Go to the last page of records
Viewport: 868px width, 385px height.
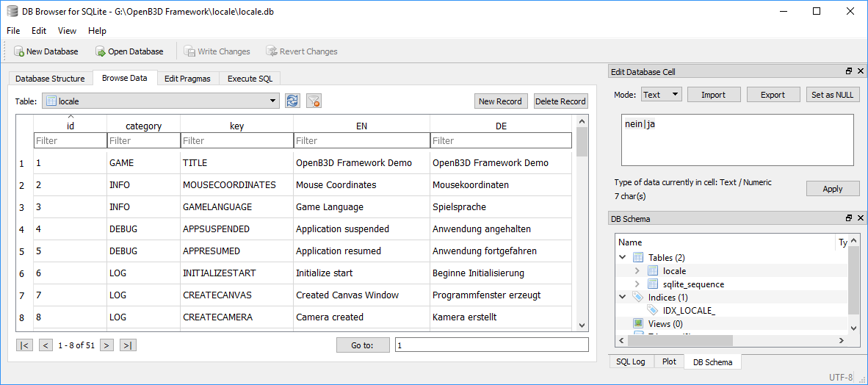click(x=128, y=345)
